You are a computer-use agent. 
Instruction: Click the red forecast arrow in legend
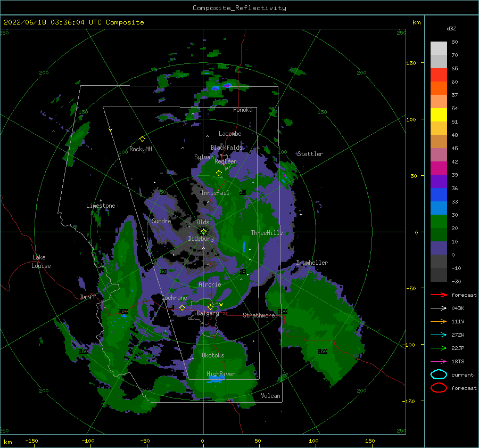click(x=439, y=295)
